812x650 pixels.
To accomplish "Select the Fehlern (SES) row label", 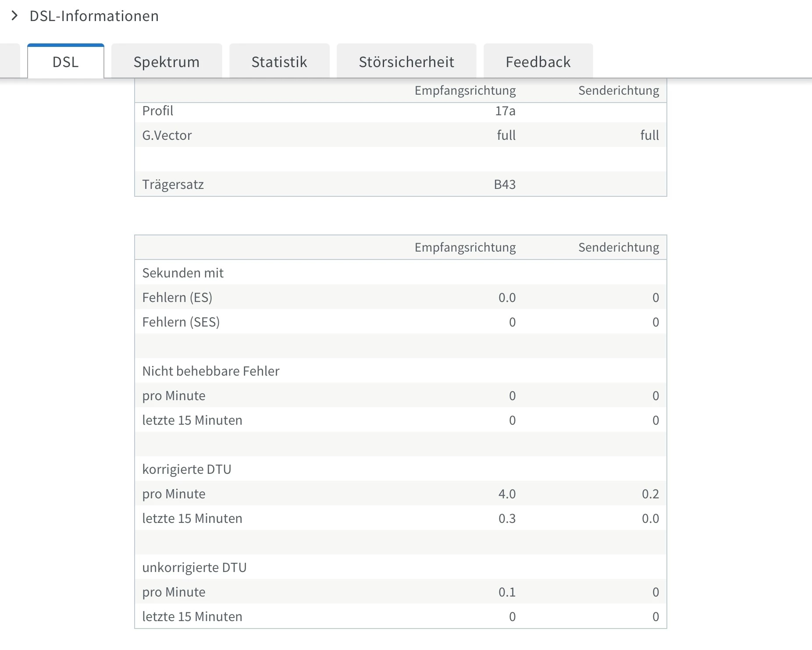I will pyautogui.click(x=181, y=322).
